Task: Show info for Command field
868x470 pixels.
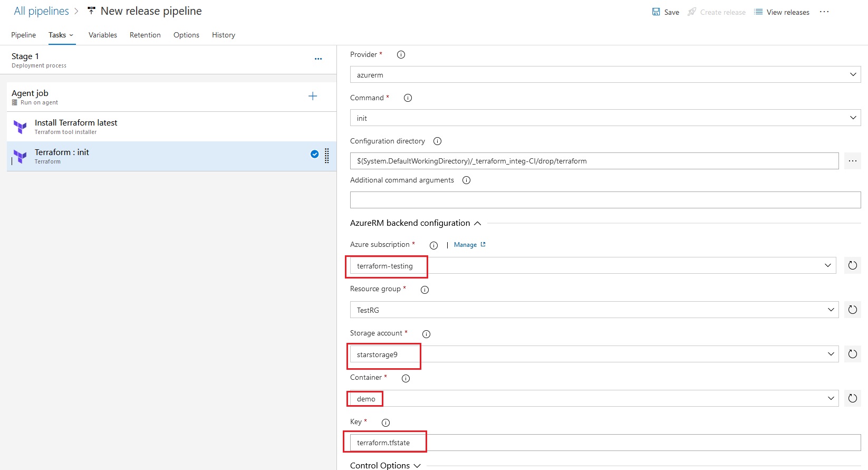Action: [408, 98]
